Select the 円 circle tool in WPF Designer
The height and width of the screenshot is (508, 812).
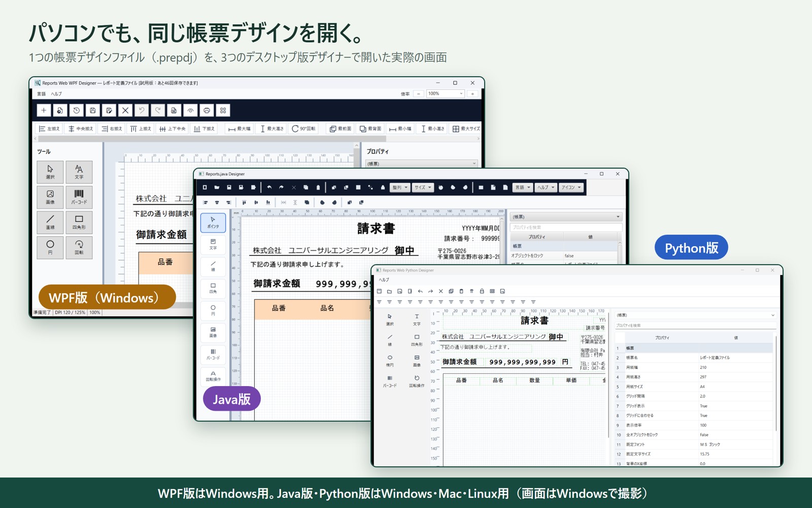click(x=50, y=247)
